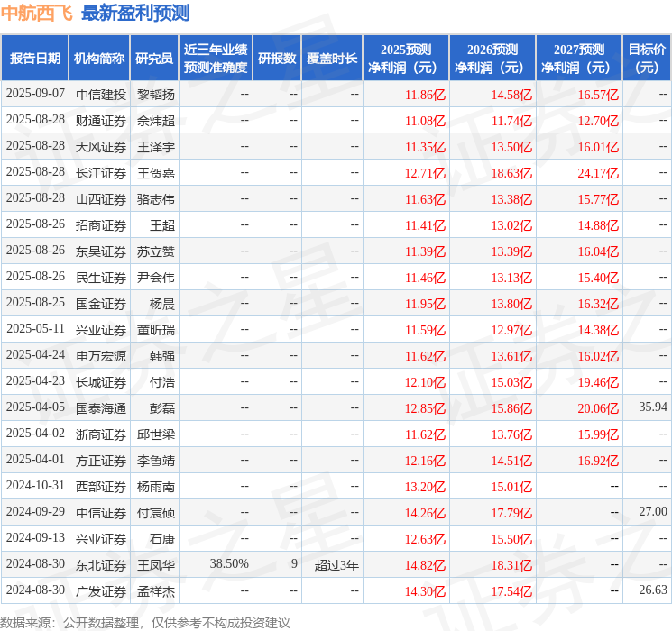The height and width of the screenshot is (631, 672).
Task: Select the date 2025-08-25
Action: pos(35,303)
